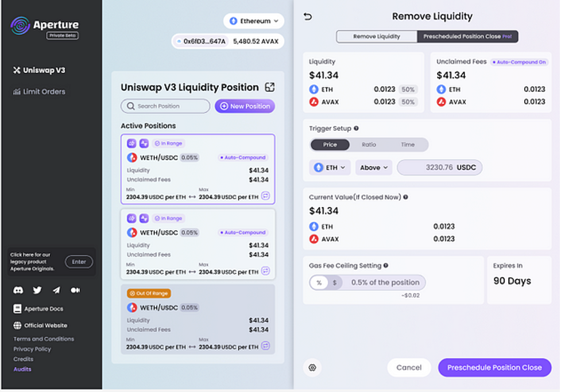The image size is (561, 392).
Task: Open the Medium icon in sidebar
Action: 75,290
